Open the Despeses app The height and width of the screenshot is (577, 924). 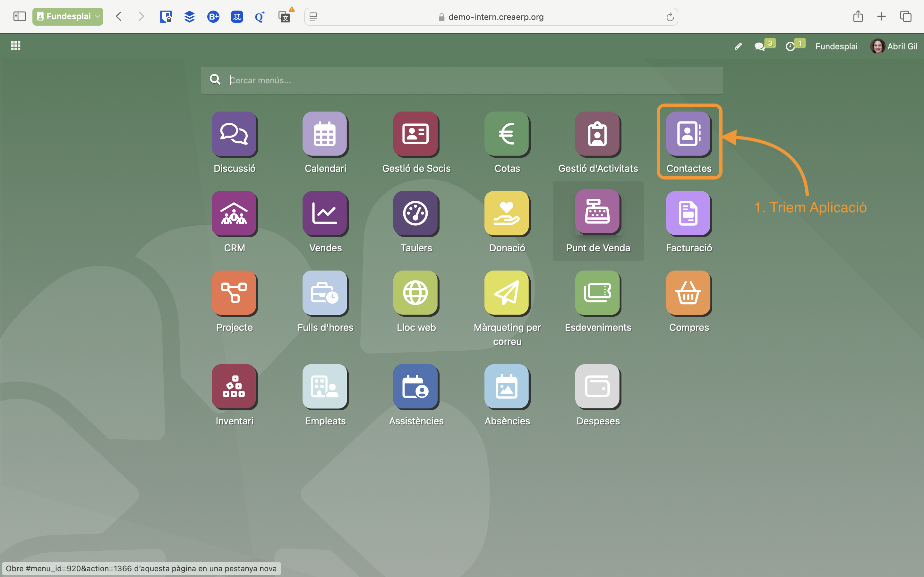tap(597, 386)
